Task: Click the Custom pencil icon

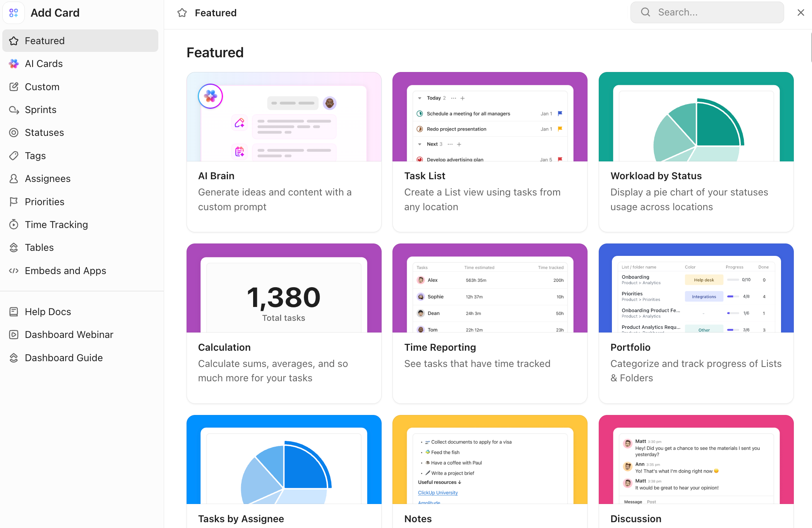Action: point(14,87)
